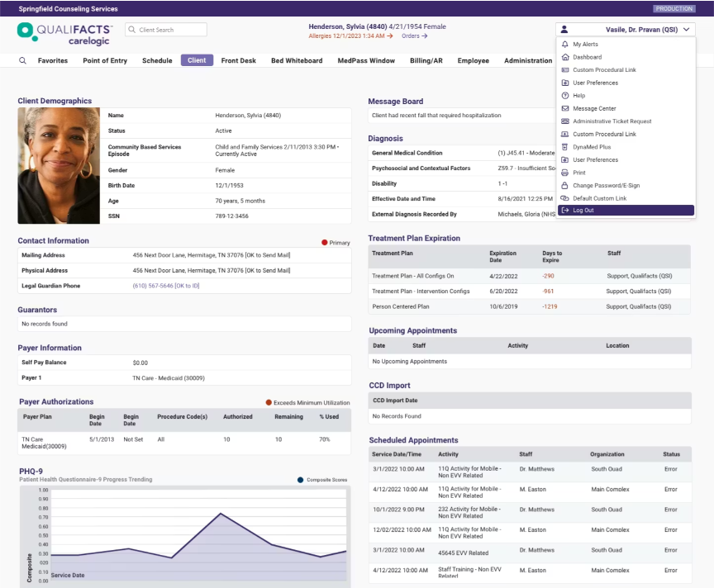The image size is (714, 588).
Task: Open Change Password/E-Sign lock icon
Action: [564, 186]
